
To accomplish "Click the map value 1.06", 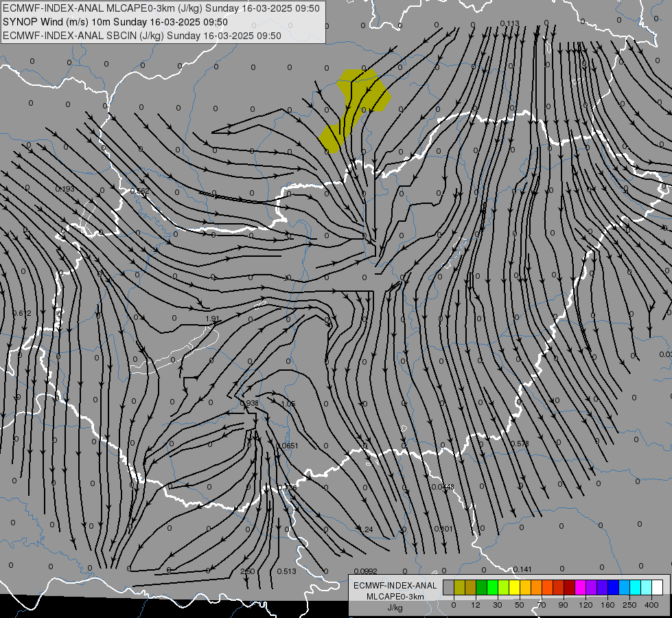I will [288, 404].
